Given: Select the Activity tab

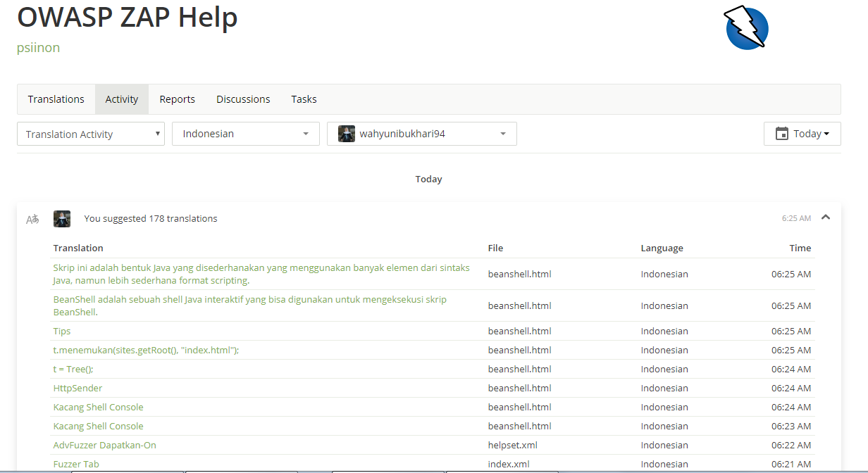Looking at the screenshot, I should pyautogui.click(x=122, y=99).
